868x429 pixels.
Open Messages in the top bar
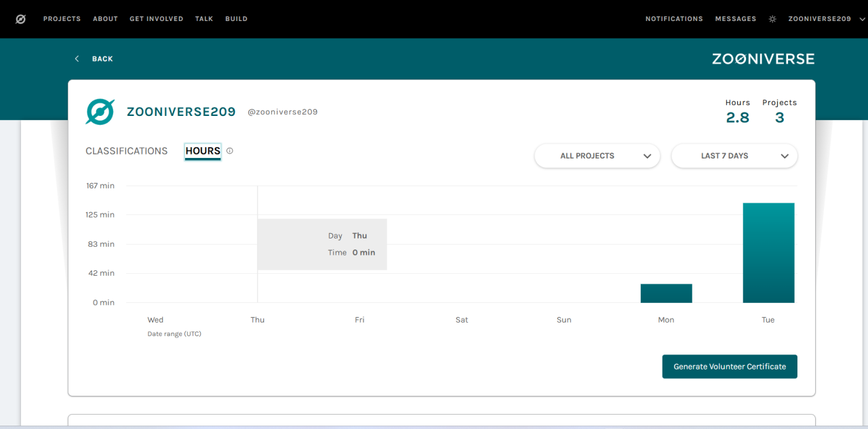736,19
